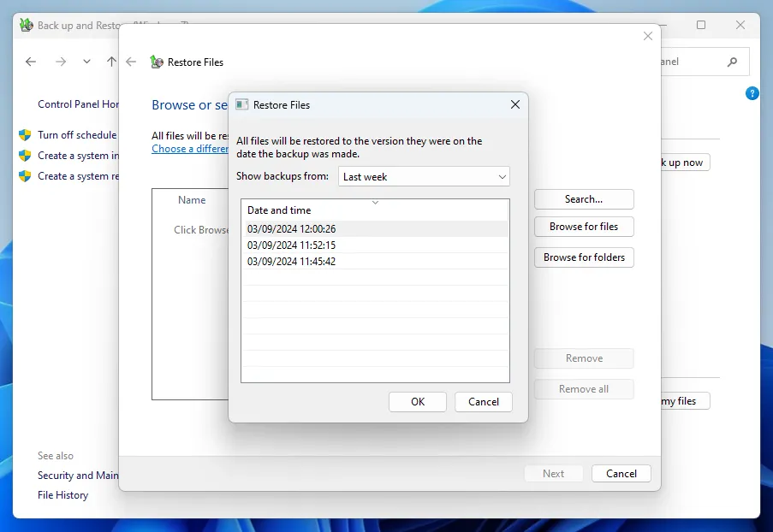The image size is (773, 532).
Task: Cancel the backup date selection dialog
Action: (483, 402)
